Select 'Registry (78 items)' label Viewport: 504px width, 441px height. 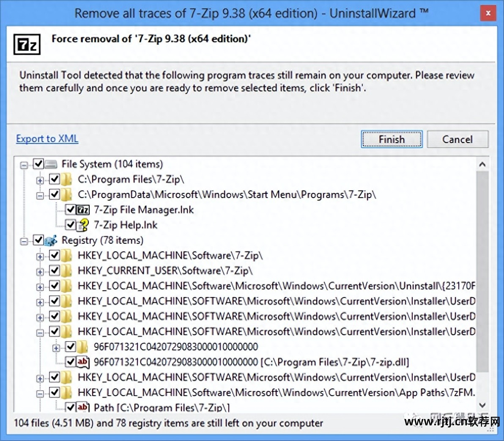[102, 240]
